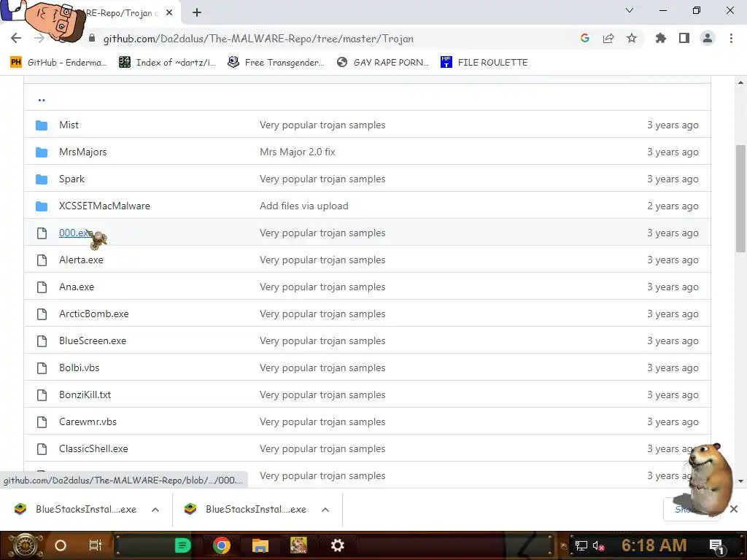The height and width of the screenshot is (560, 747).
Task: Open Cortana search circle on taskbar
Action: click(61, 545)
